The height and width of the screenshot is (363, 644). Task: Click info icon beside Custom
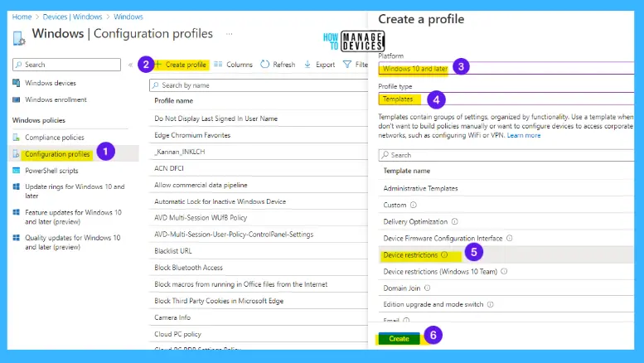click(414, 205)
